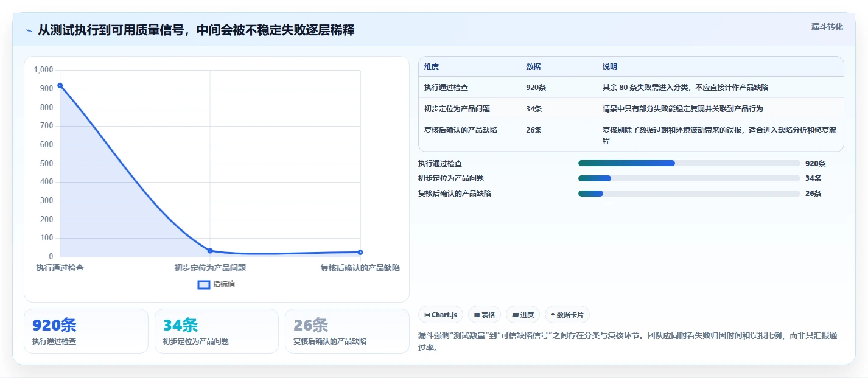Click the progress bar for 复核后确认的产品缺陷
This screenshot has height=378, width=868.
tap(689, 194)
